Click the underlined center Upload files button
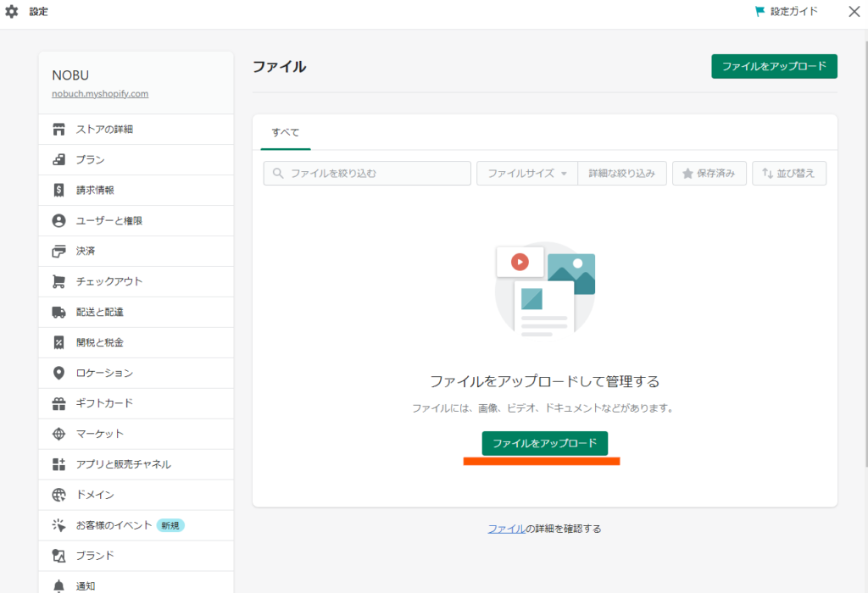This screenshot has width=868, height=593. click(544, 443)
